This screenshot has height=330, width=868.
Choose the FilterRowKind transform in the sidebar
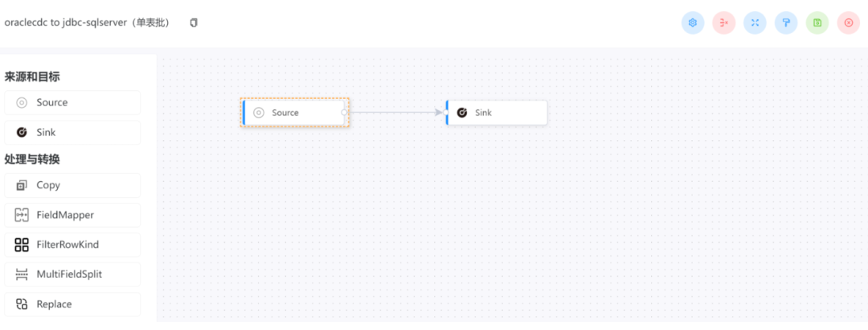pos(72,245)
